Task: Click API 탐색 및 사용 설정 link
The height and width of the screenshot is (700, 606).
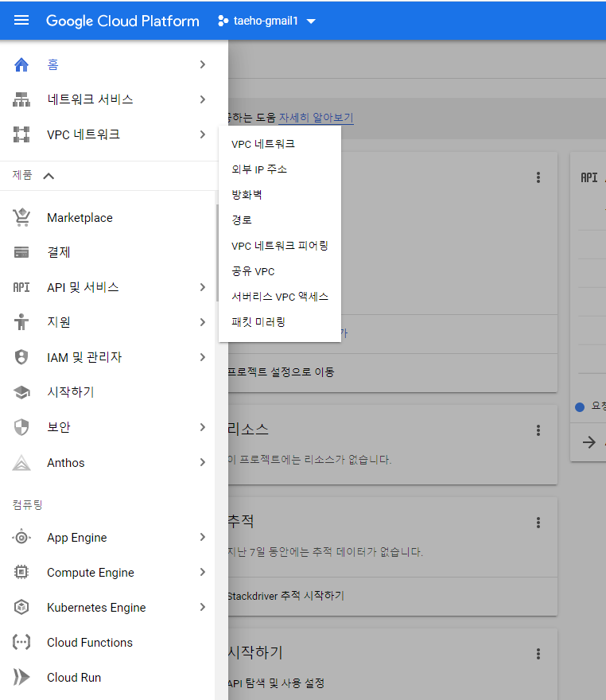Action: [x=276, y=683]
